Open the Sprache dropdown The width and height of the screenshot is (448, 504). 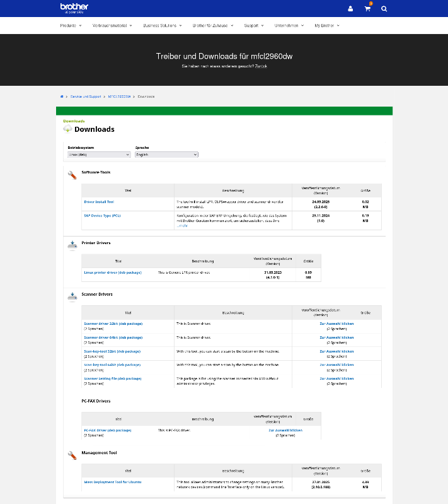pos(166,155)
